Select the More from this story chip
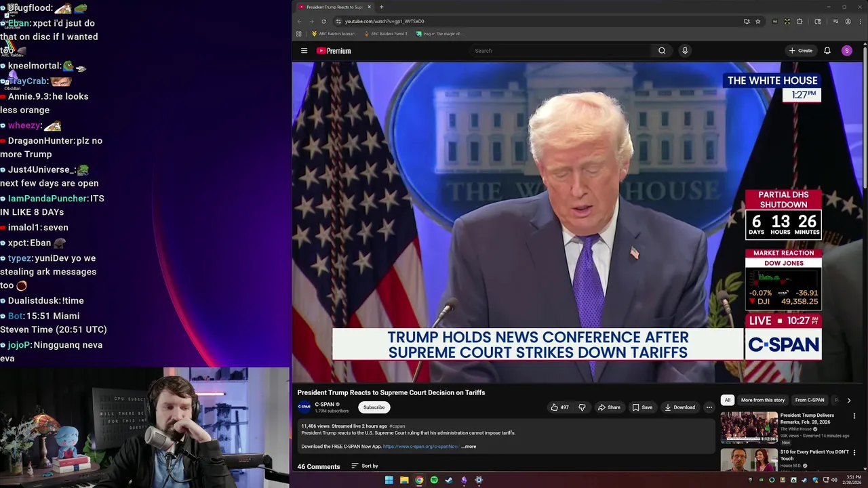The width and height of the screenshot is (868, 488). pyautogui.click(x=763, y=400)
